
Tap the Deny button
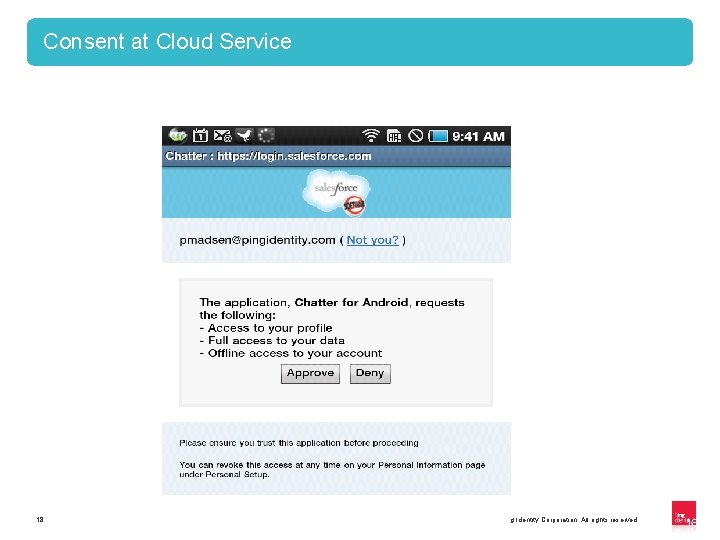click(370, 373)
